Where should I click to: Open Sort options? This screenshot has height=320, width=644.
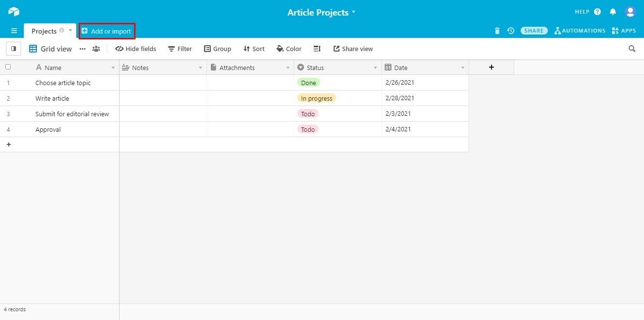point(254,49)
